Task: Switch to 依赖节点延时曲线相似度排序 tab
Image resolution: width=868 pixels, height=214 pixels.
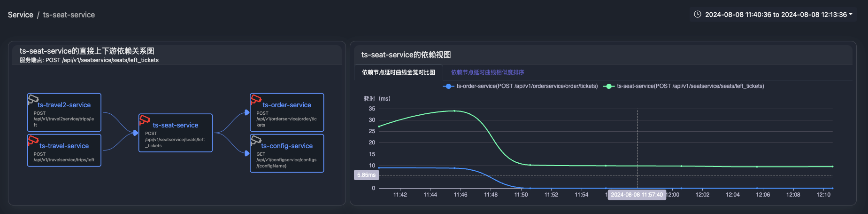Action: (487, 72)
